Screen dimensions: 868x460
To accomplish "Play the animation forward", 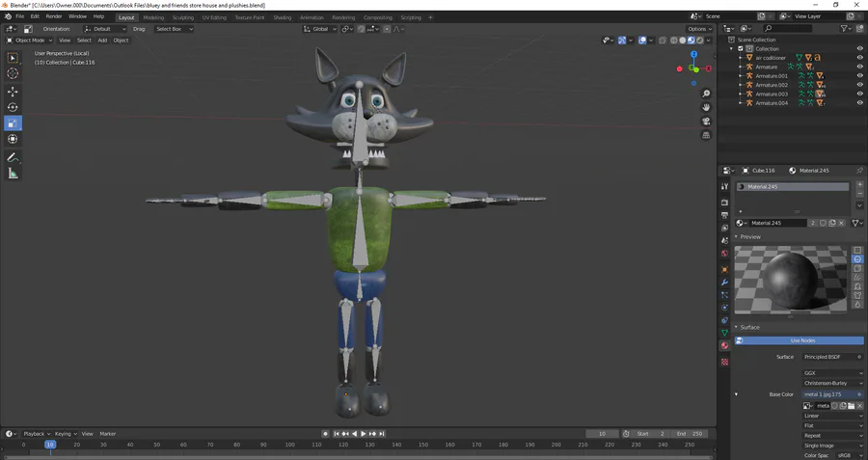I will 364,434.
